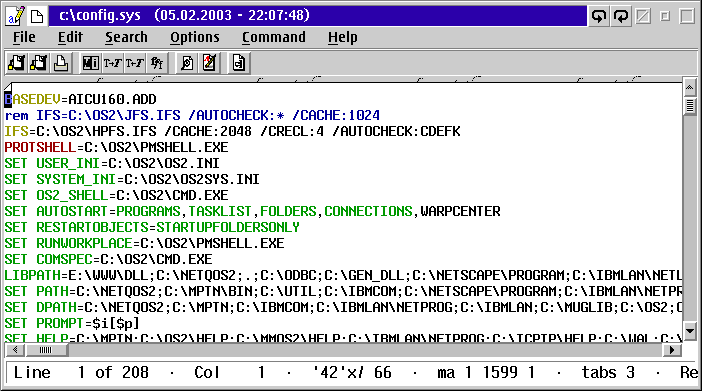Click the horizontal scrollbar left arrow

pos(15,350)
